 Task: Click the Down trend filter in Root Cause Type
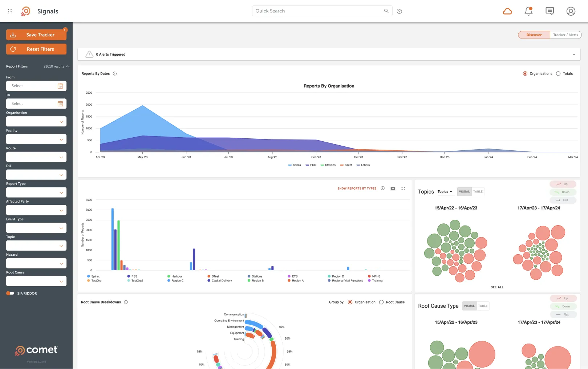(563, 306)
